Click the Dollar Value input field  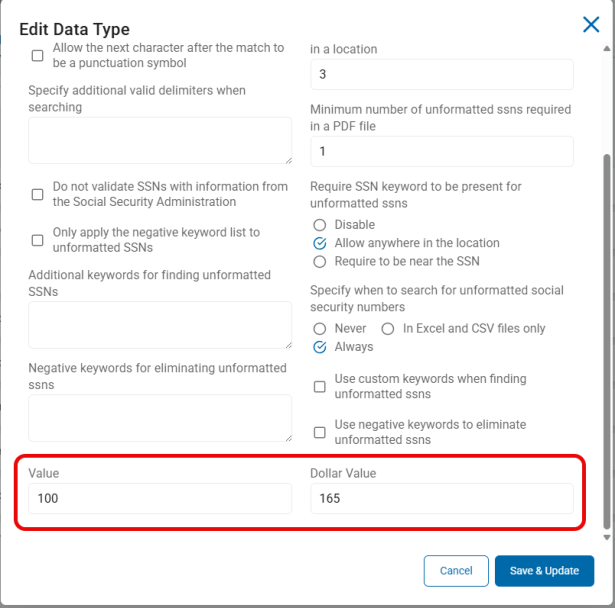point(441,498)
